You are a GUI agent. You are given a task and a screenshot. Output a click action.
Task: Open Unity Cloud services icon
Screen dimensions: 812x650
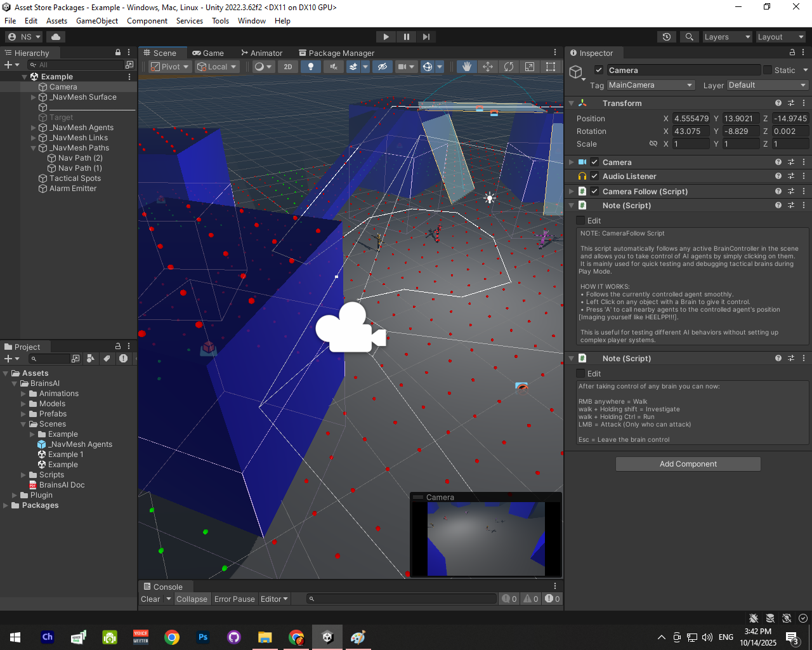coord(56,37)
